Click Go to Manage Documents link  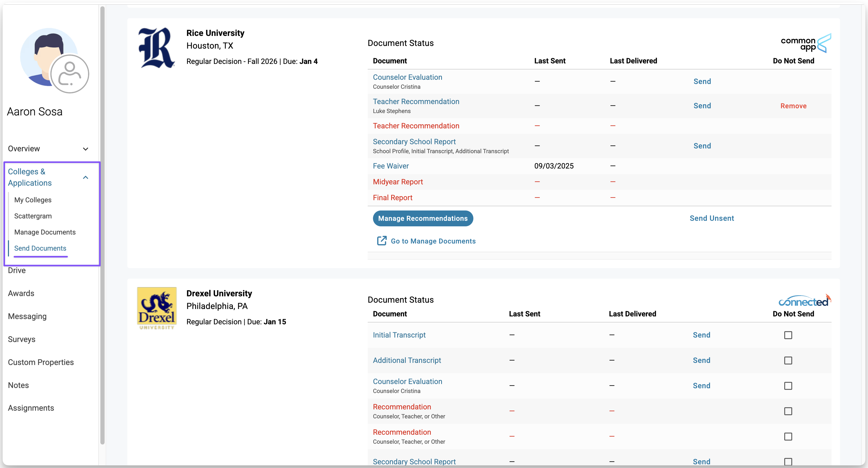click(433, 241)
